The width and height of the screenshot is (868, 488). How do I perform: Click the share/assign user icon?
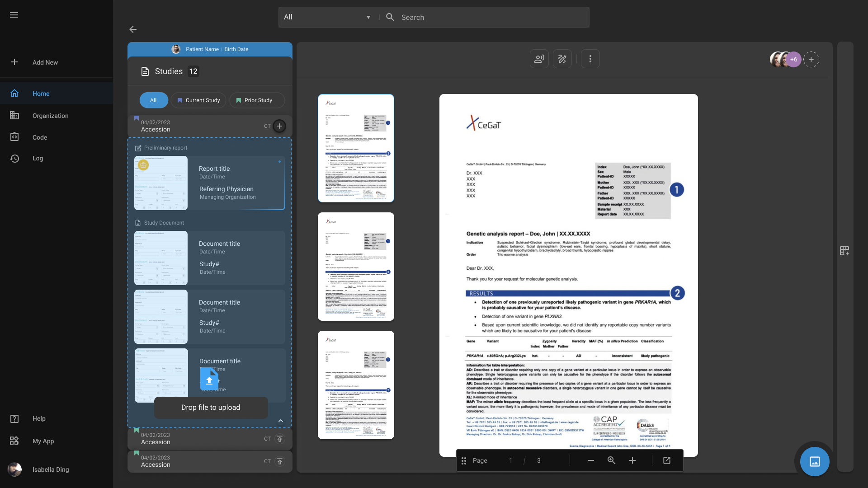539,59
